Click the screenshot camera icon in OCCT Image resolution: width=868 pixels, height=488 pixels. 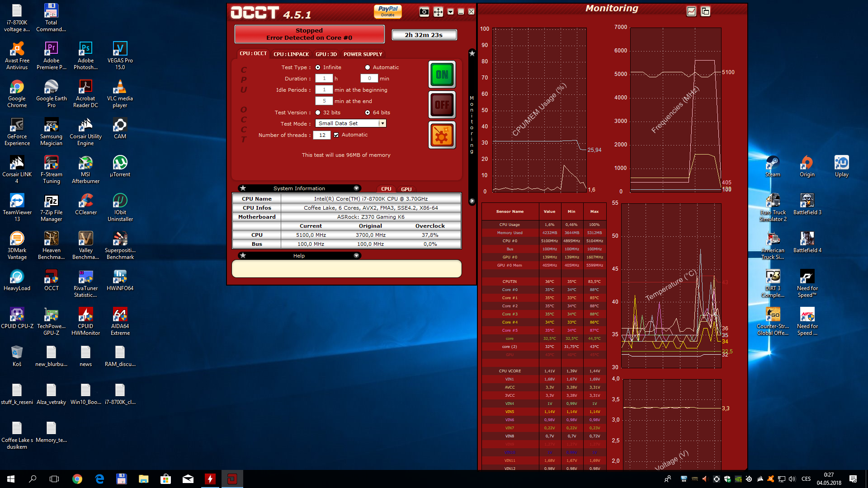424,12
